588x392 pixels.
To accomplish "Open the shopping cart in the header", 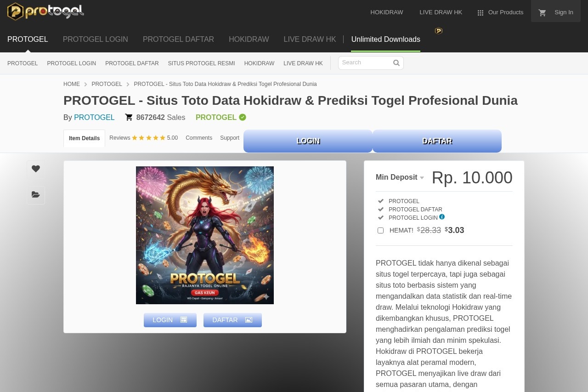I will pos(542,12).
